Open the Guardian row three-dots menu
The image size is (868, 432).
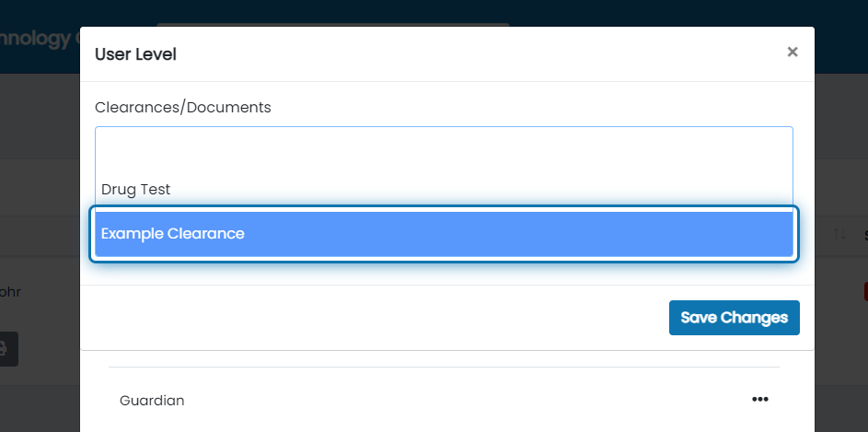[760, 400]
